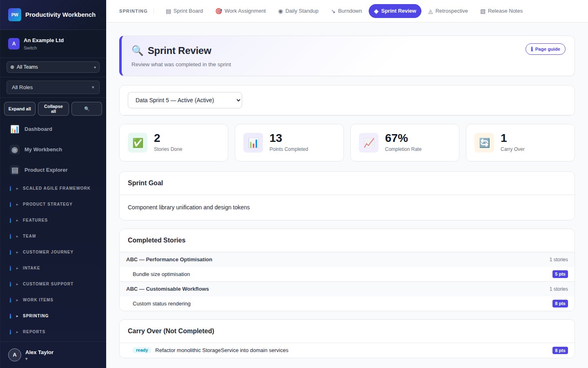
Task: Open the Data Sprint 5 sprint selector
Action: click(185, 100)
